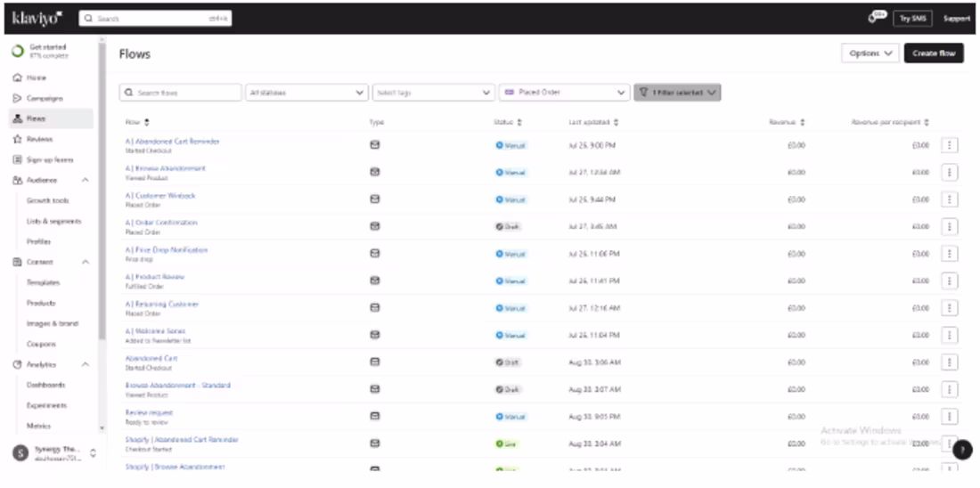Open the A | Browse Abandonment flow
The image size is (980, 488).
[x=165, y=168]
